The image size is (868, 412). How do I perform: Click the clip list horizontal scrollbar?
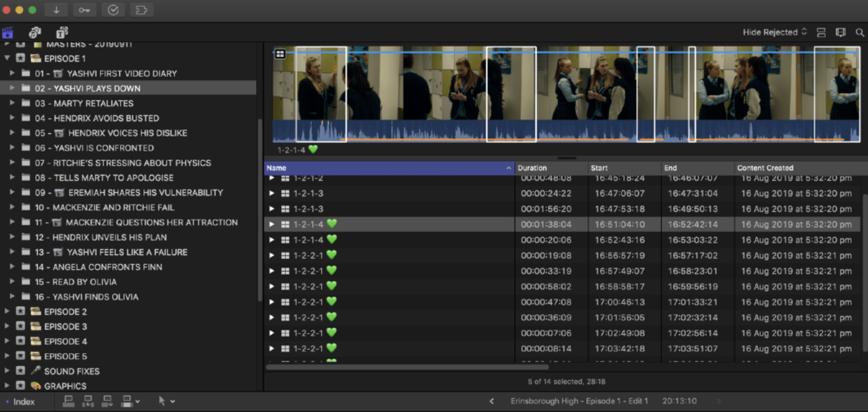click(x=407, y=367)
